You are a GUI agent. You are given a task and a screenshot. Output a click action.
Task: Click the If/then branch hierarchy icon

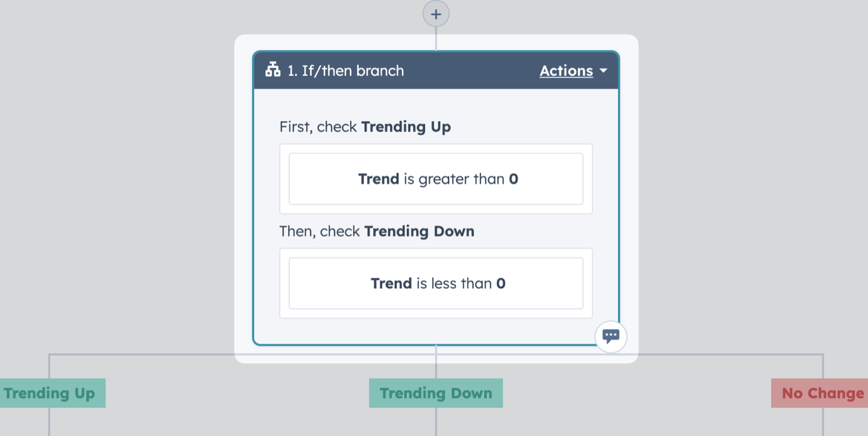point(272,71)
